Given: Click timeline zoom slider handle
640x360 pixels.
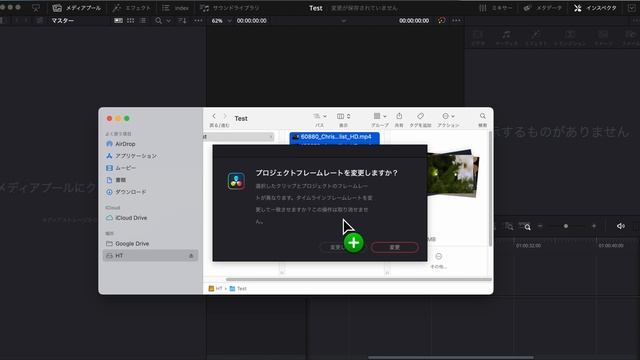Looking at the screenshot, I should pyautogui.click(x=566, y=226).
